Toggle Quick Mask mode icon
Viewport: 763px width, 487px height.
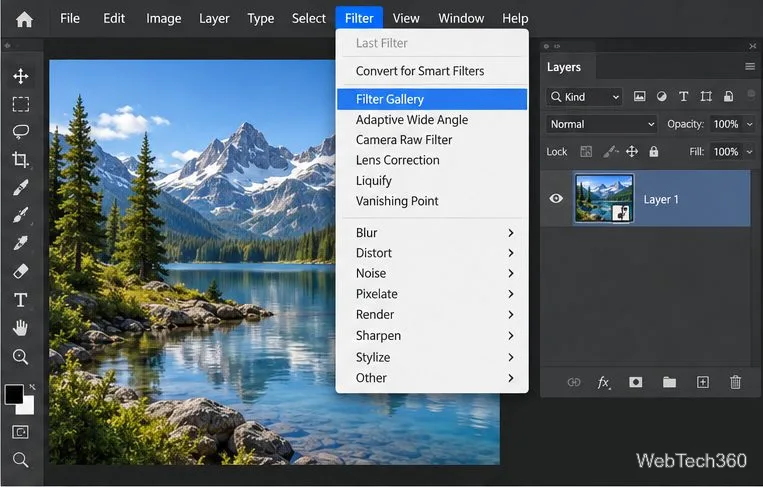tap(20, 432)
